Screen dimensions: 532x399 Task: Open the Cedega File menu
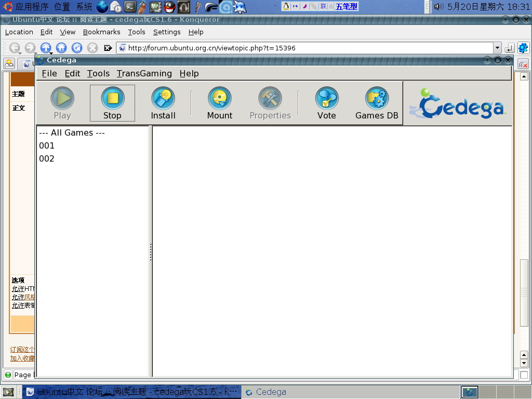pos(49,73)
